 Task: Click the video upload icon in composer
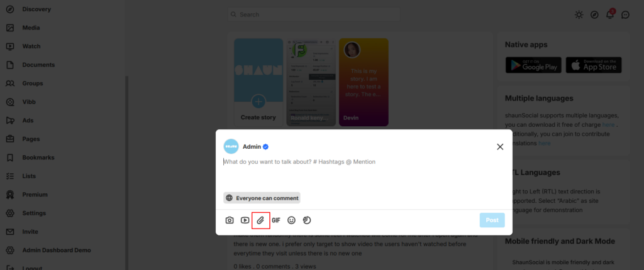click(245, 220)
